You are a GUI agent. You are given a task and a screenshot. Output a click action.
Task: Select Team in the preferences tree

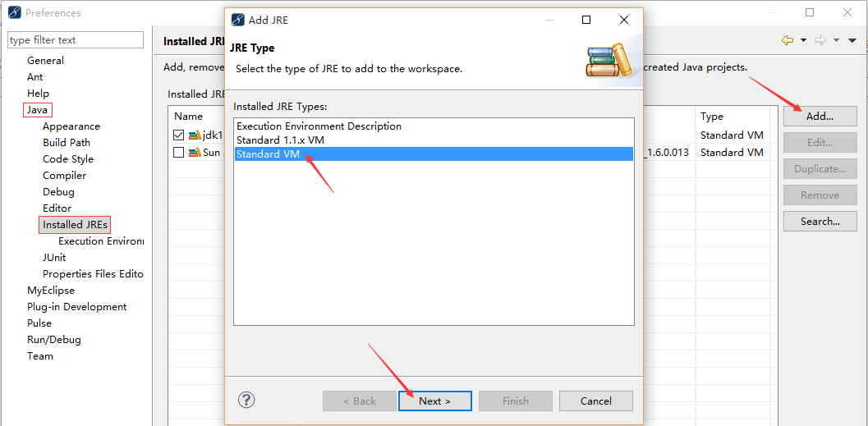click(x=40, y=355)
